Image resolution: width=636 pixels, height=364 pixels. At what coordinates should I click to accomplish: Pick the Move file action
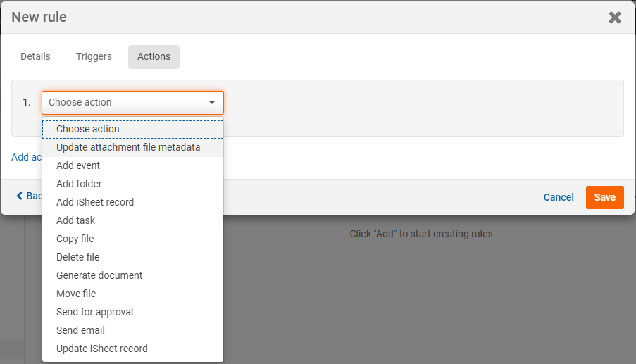click(x=76, y=294)
